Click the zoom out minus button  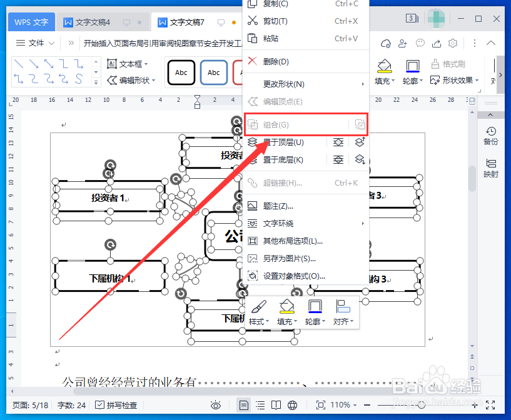click(367, 405)
